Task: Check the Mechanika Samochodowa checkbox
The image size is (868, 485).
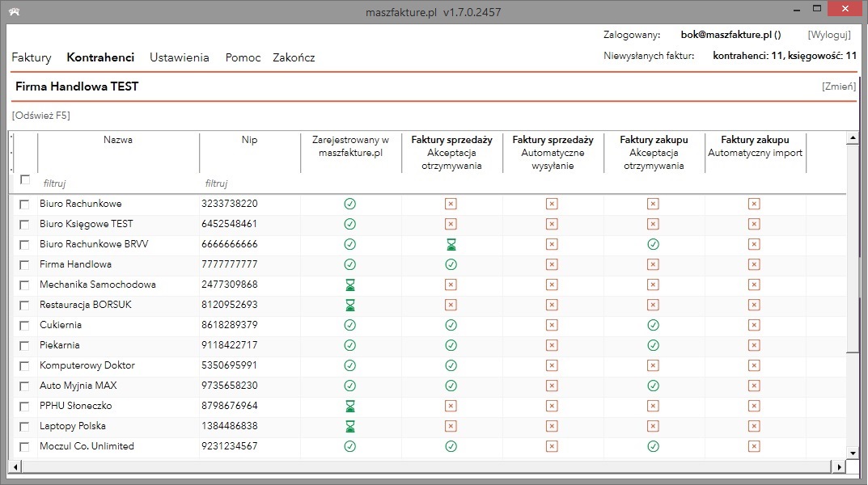Action: (x=24, y=285)
